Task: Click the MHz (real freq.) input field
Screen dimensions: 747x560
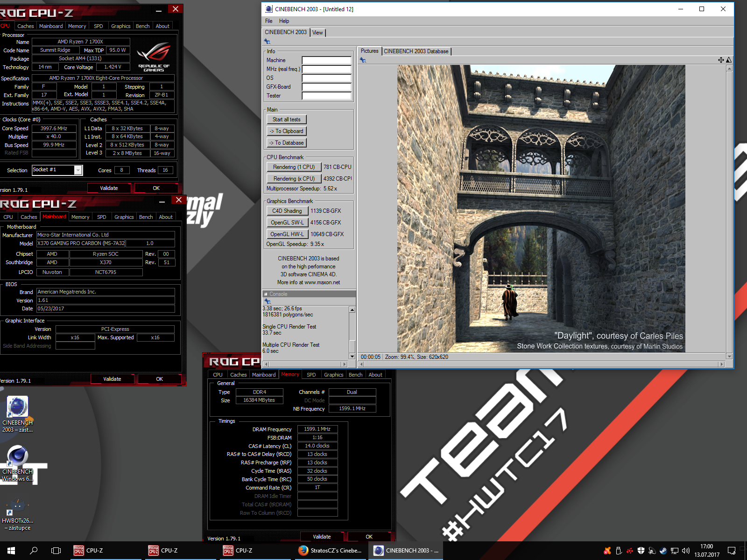Action: [x=326, y=69]
